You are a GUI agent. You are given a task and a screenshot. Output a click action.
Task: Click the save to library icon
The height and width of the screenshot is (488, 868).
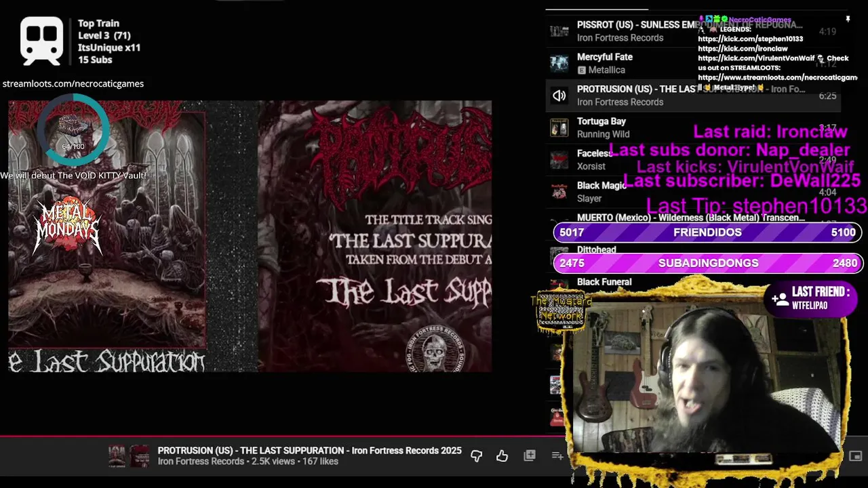pos(530,456)
